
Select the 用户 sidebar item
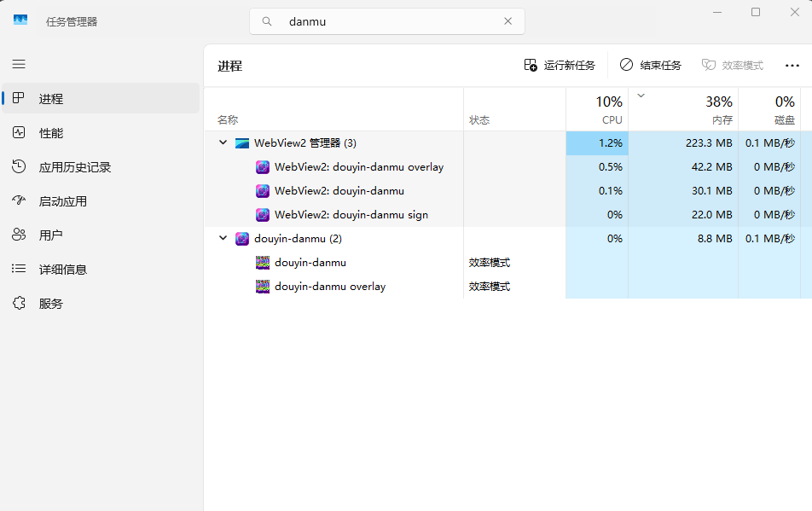pos(101,235)
